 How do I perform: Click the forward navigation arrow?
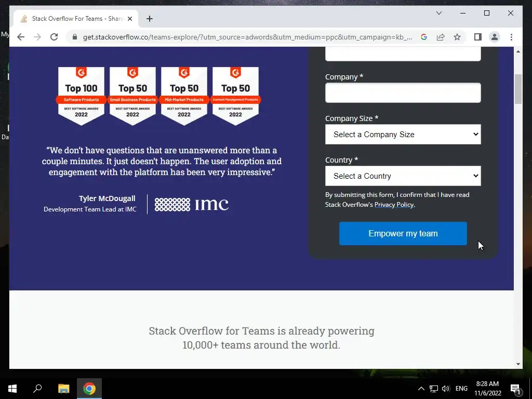[37, 37]
